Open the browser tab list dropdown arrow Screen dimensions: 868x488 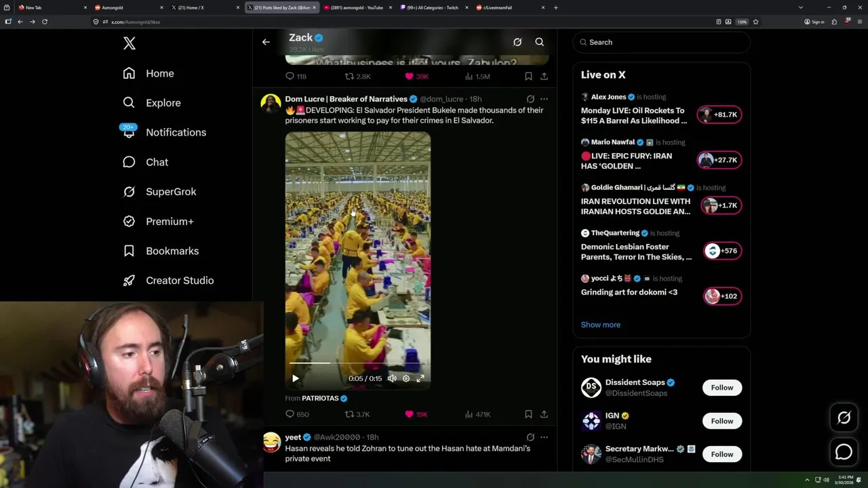click(x=801, y=7)
